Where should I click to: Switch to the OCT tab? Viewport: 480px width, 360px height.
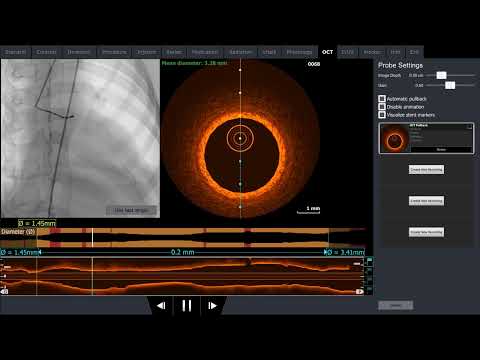tap(327, 52)
